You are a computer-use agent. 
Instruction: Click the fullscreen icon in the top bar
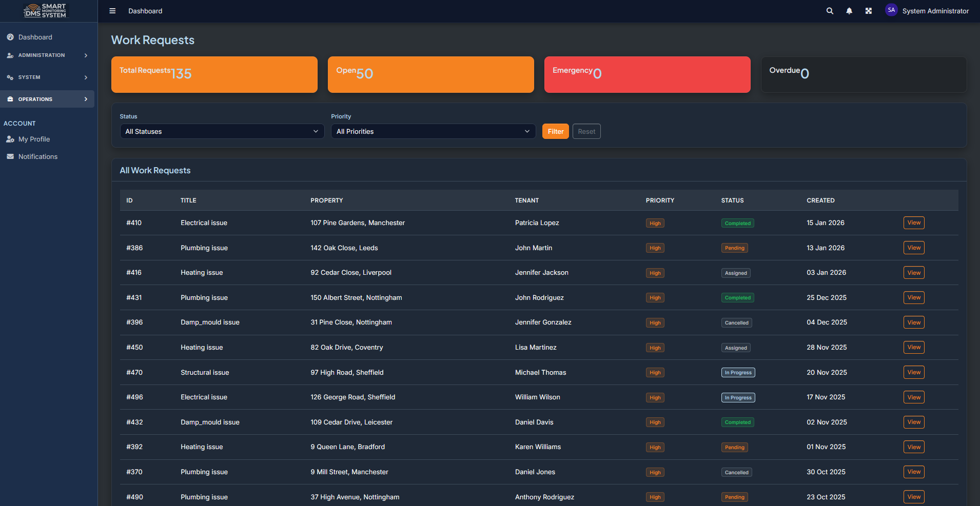(868, 10)
